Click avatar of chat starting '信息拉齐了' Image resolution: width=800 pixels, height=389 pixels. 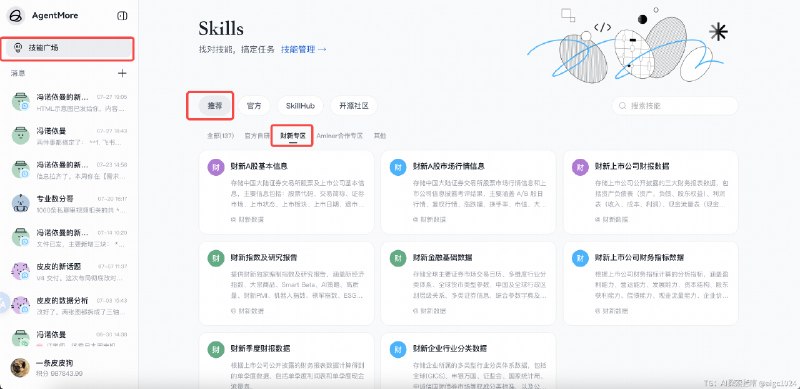20,169
